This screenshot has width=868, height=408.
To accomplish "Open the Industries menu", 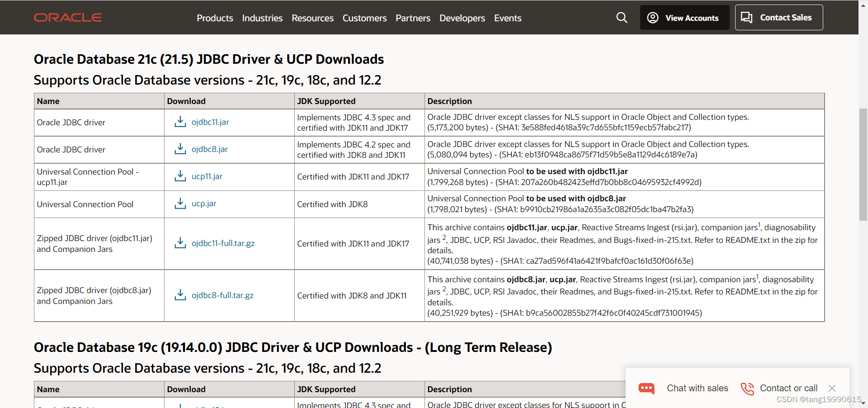I will click(x=262, y=18).
